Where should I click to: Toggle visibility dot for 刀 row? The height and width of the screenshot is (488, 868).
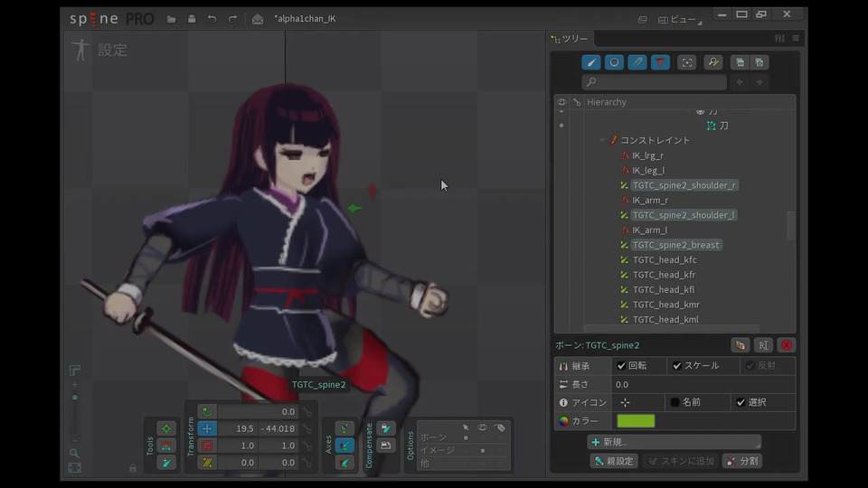click(561, 126)
